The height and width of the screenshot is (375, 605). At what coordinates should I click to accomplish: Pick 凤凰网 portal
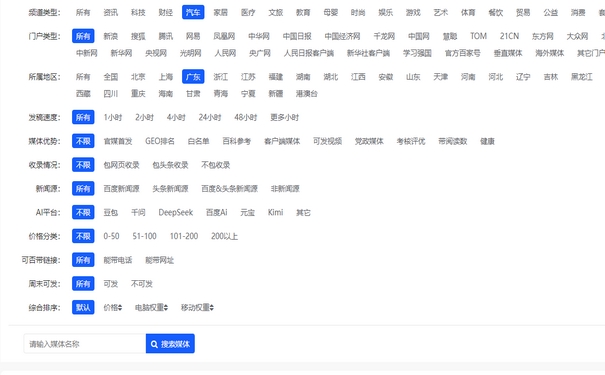click(x=224, y=36)
